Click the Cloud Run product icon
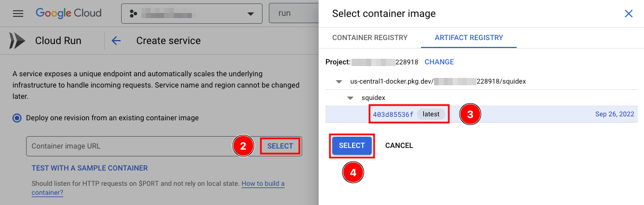Image resolution: width=644 pixels, height=205 pixels. click(17, 41)
